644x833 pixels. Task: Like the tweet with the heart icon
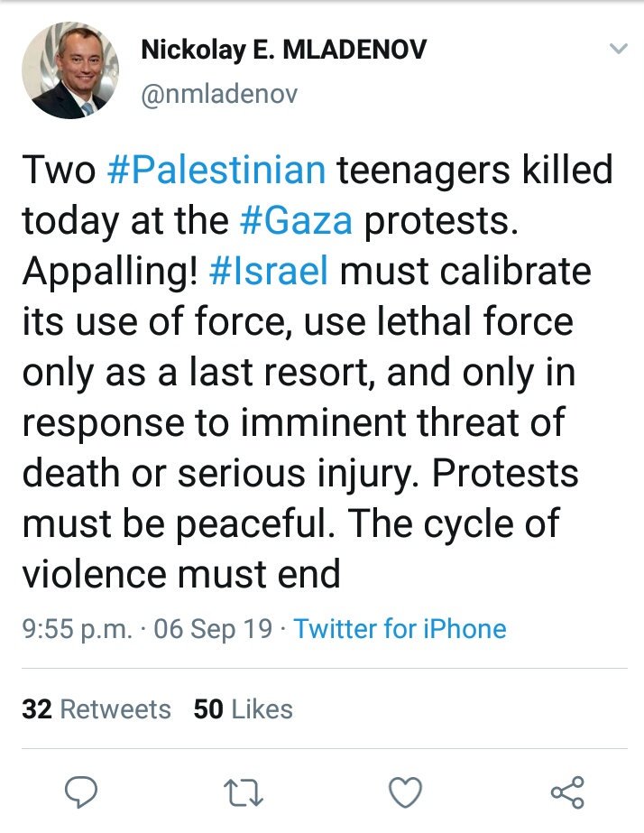tap(405, 791)
